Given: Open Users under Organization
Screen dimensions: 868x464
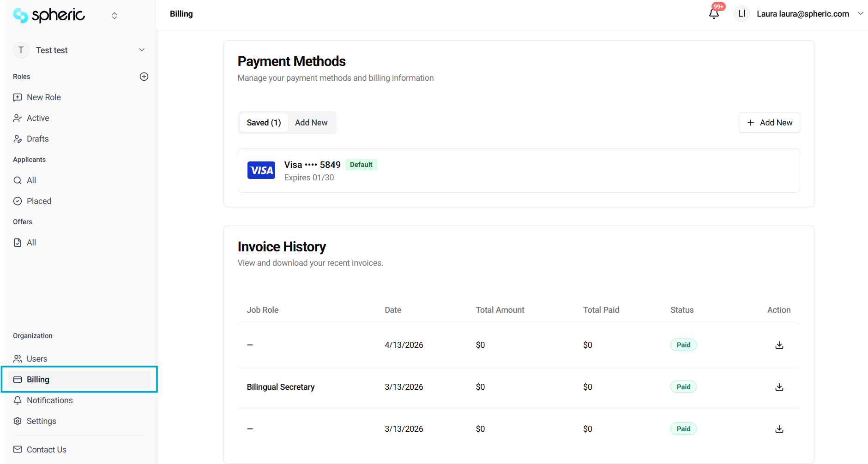Looking at the screenshot, I should click(x=37, y=359).
